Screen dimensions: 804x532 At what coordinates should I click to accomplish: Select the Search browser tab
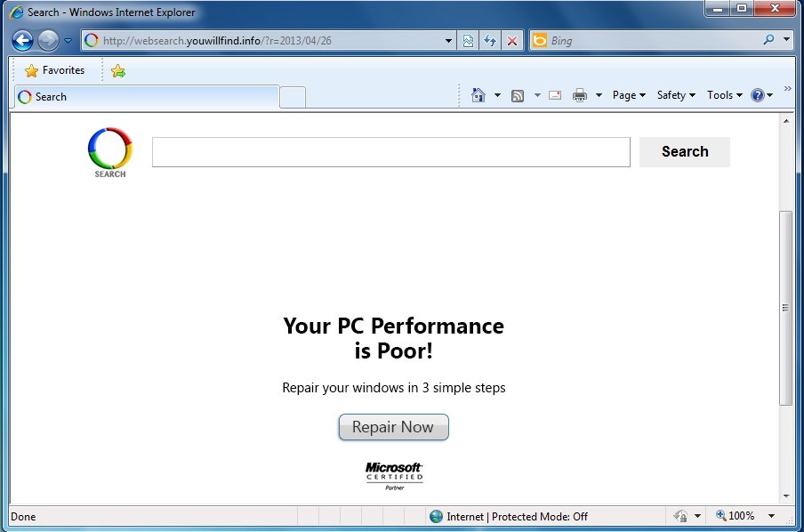click(x=147, y=97)
